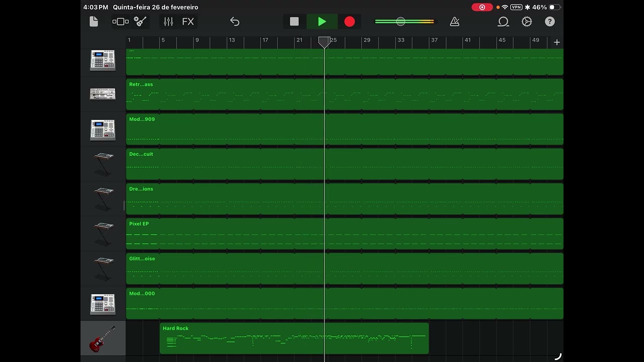The image size is (644, 362).
Task: Jump to bar 5 on the ruler
Action: click(x=163, y=40)
